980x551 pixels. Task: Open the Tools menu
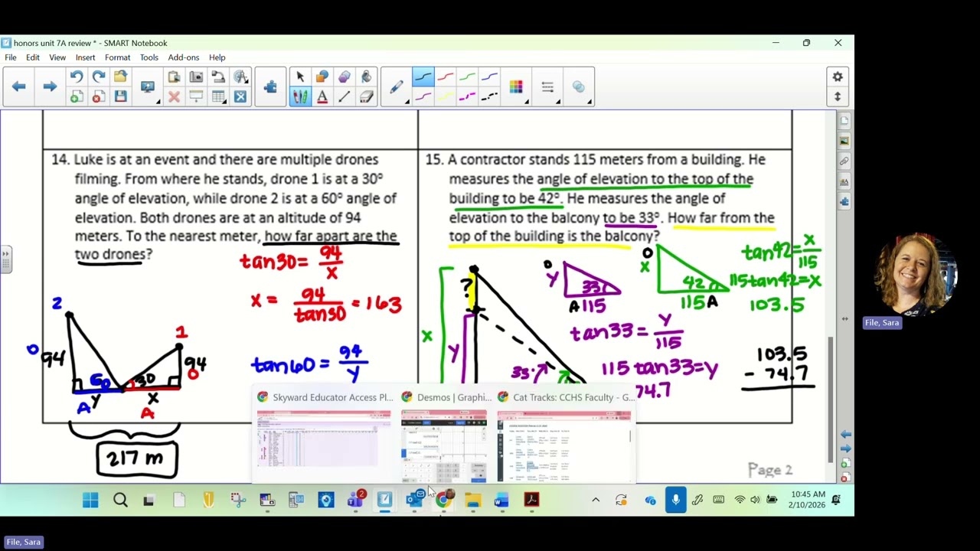(x=149, y=57)
